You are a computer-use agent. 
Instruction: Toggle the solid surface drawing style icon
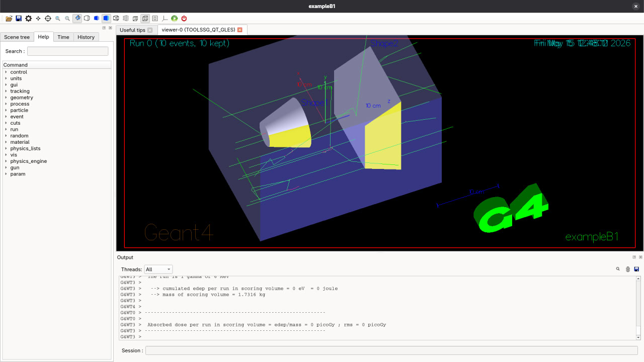(x=106, y=19)
